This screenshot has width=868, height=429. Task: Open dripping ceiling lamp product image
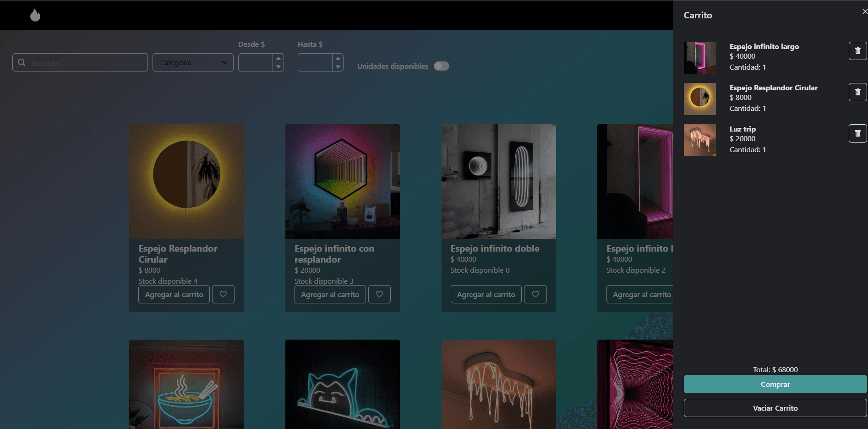pyautogui.click(x=499, y=384)
